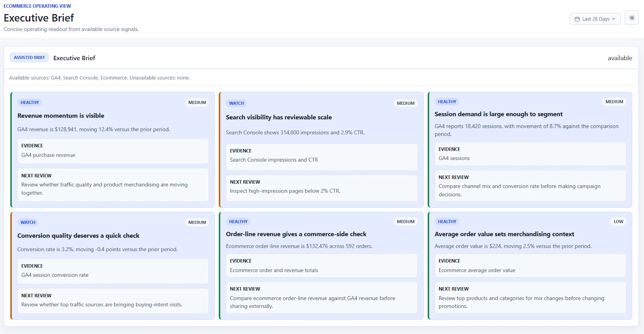Click WATCH badge on Conversion quality card
644x334 pixels.
tap(28, 222)
